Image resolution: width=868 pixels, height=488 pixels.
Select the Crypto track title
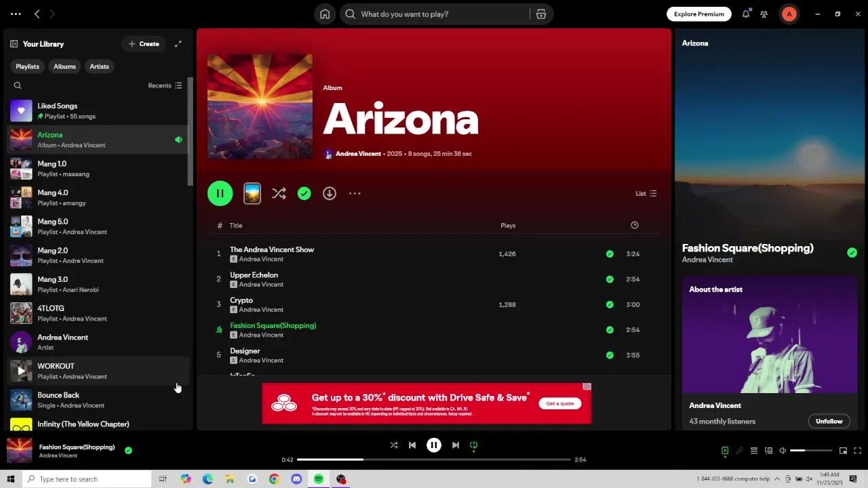pos(241,300)
